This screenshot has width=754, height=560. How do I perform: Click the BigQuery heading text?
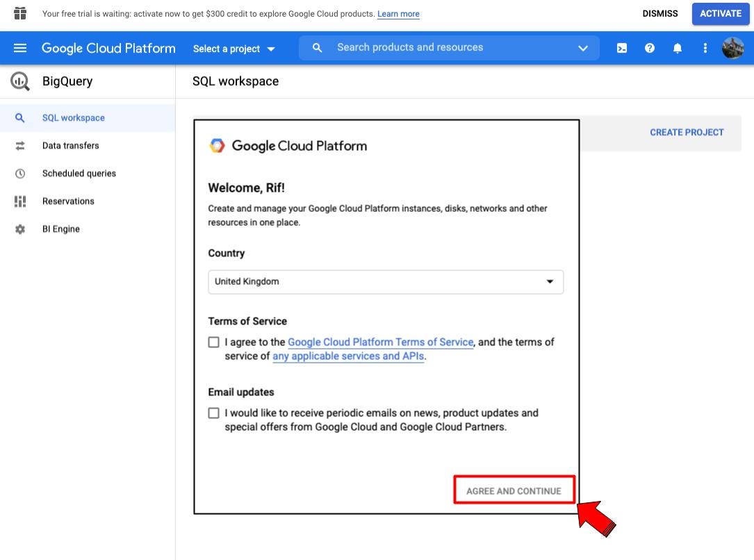coord(67,81)
